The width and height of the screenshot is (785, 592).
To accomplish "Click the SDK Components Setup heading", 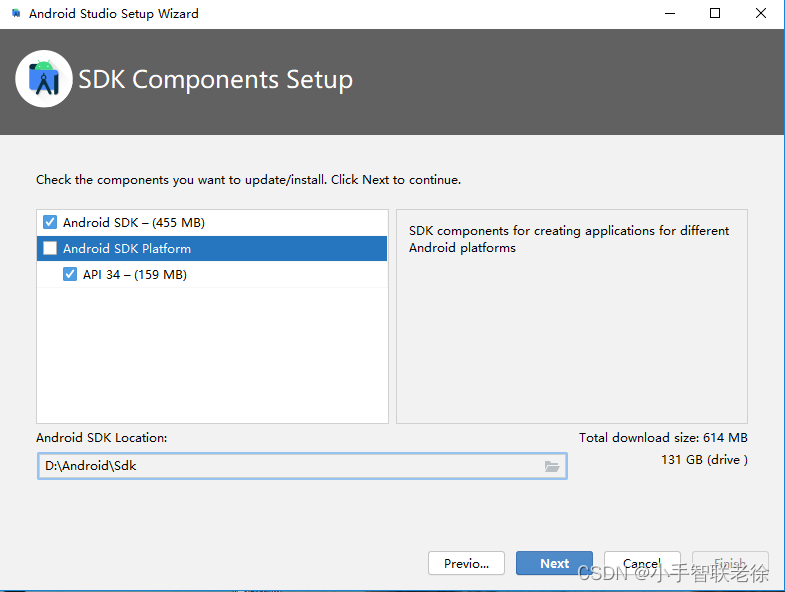I will (x=215, y=79).
